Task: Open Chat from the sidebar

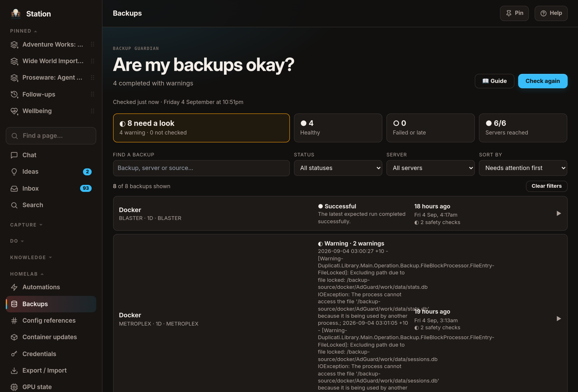Action: click(51, 155)
